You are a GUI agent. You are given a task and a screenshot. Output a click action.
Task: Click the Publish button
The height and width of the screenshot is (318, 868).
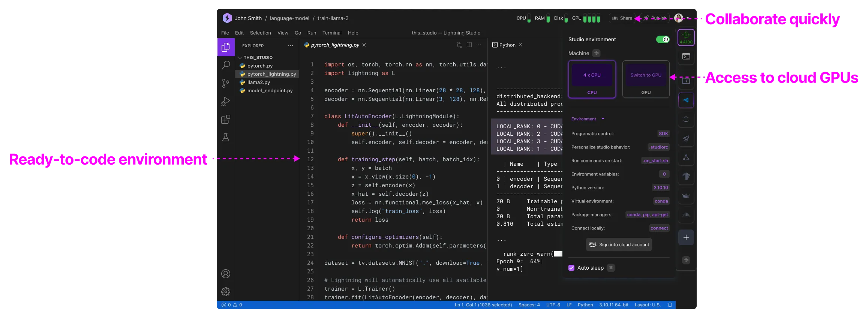click(655, 18)
